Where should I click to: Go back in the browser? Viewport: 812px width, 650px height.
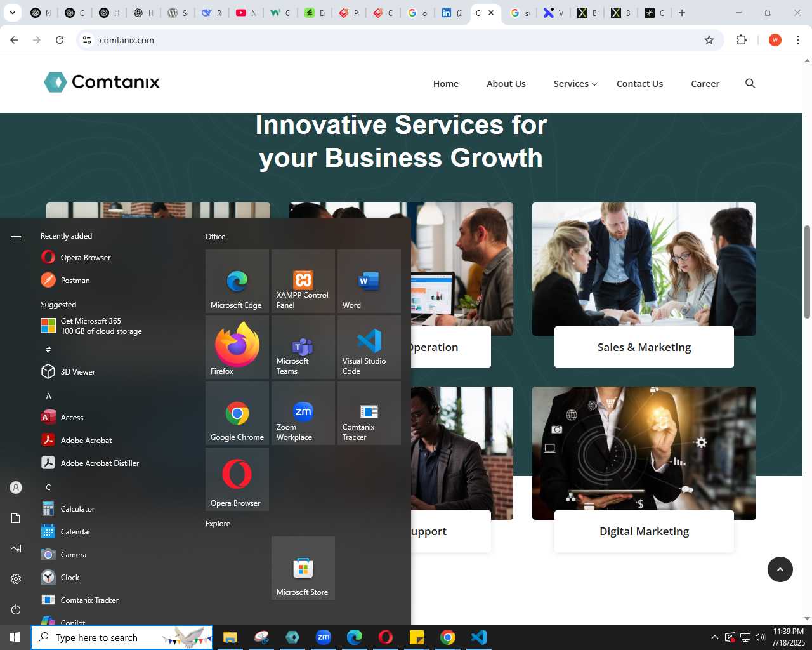[14, 40]
